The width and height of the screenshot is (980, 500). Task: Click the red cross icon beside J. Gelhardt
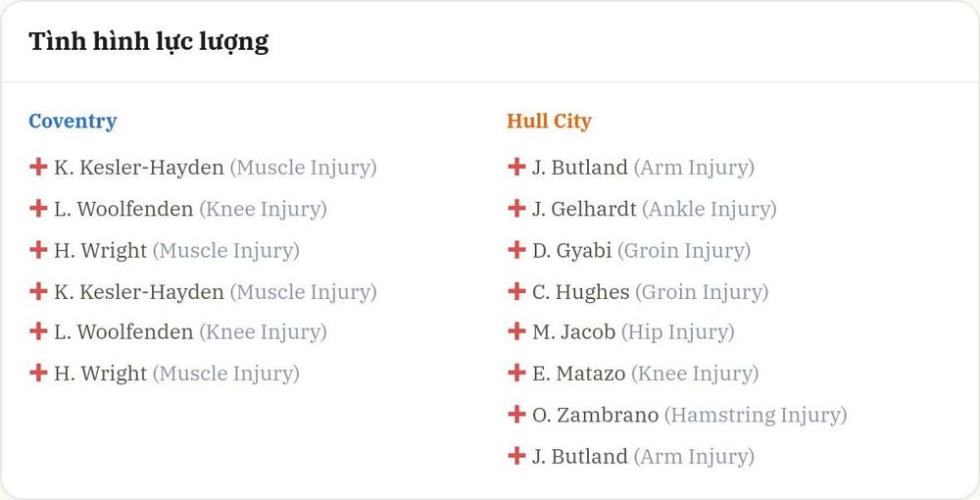(516, 208)
